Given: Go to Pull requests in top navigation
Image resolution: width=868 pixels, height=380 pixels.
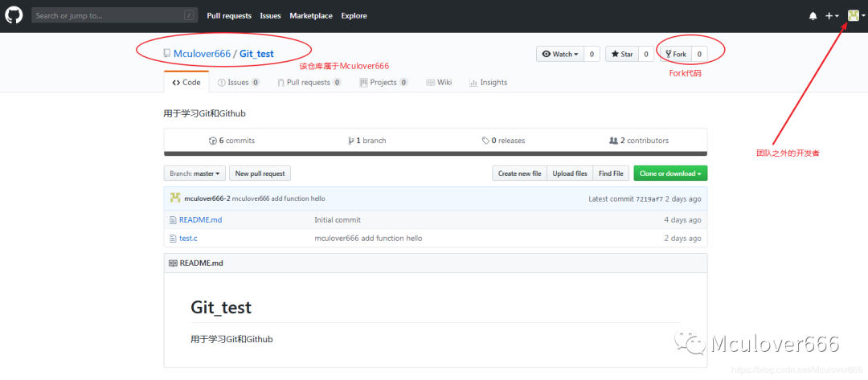Looking at the screenshot, I should [229, 16].
